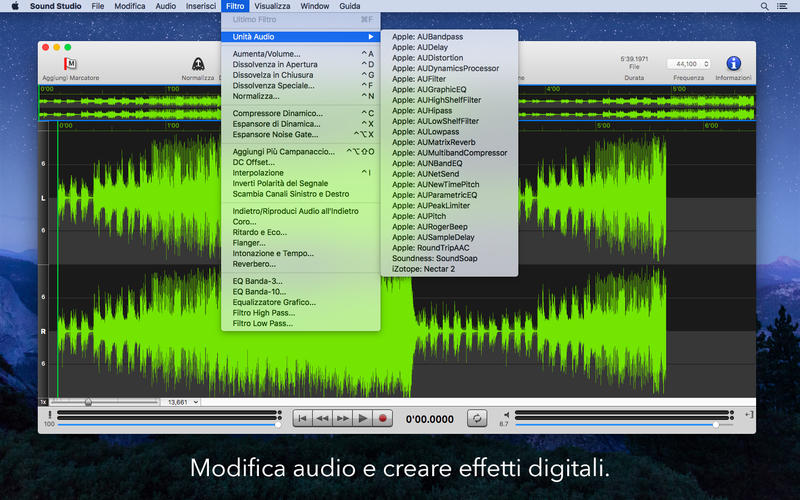Open the Notification Center list icon
This screenshot has width=800, height=500.
tap(782, 6)
